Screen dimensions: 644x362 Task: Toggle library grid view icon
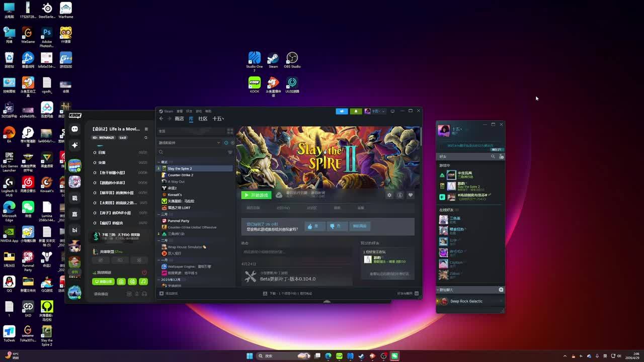pos(230,131)
